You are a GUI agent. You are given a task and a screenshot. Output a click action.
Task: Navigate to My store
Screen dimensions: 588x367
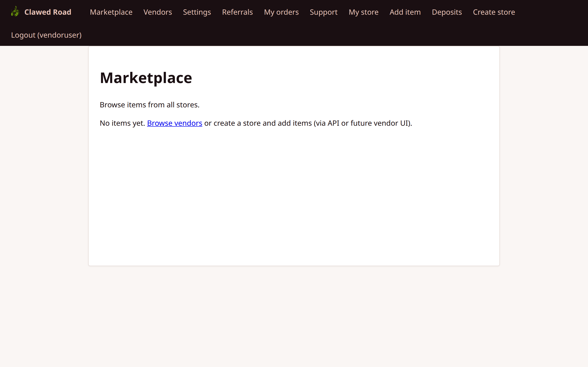363,12
